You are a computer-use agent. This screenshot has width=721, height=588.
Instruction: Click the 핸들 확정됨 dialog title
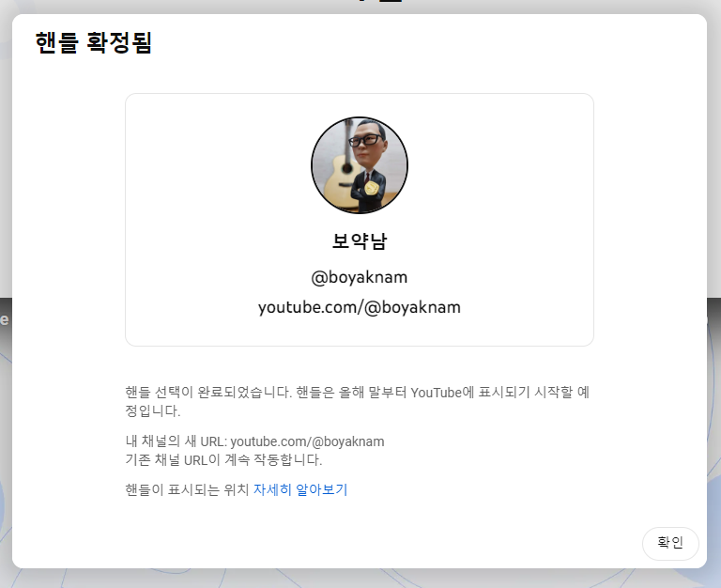pyautogui.click(x=93, y=43)
